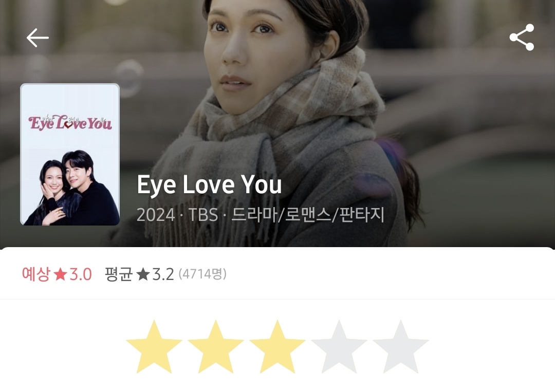Open the Eye Love You poster thumbnail
Viewport: 555px width, 392px height.
coord(70,154)
